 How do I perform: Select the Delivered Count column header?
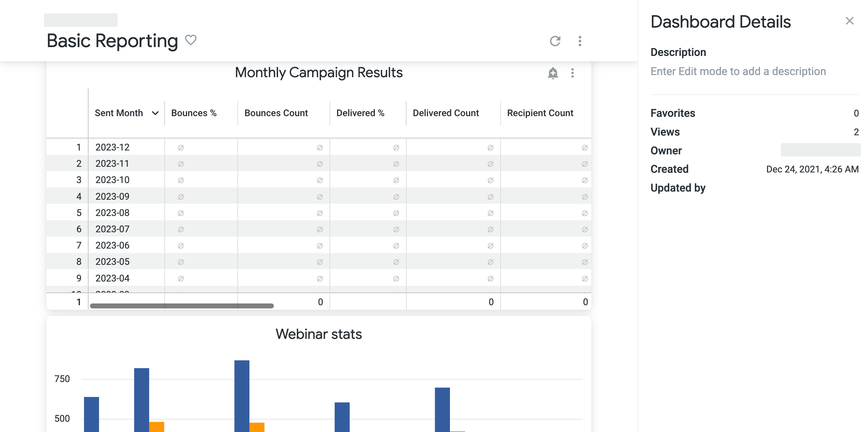(x=446, y=113)
